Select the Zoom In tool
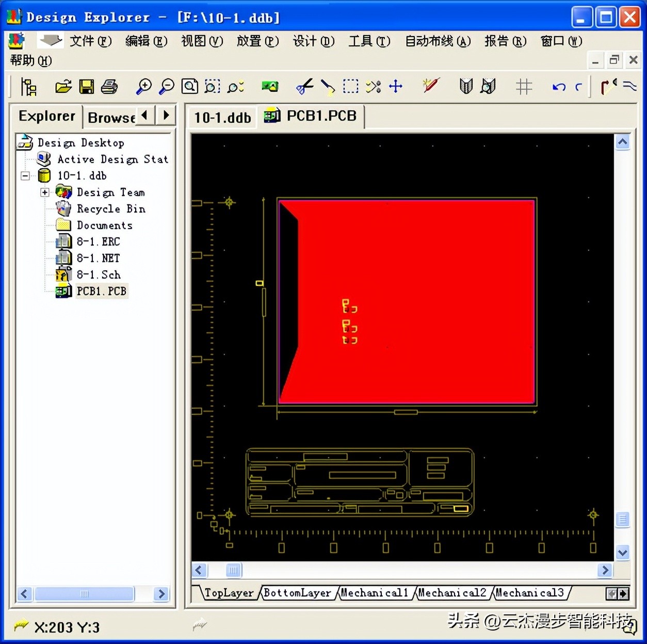This screenshot has width=647, height=644. click(x=144, y=86)
